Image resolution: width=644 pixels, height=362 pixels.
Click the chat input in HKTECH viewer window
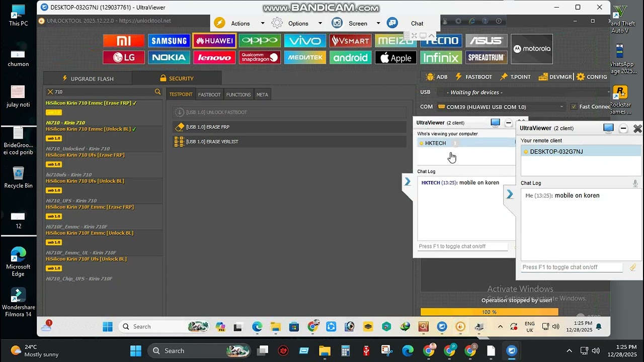[x=463, y=246]
